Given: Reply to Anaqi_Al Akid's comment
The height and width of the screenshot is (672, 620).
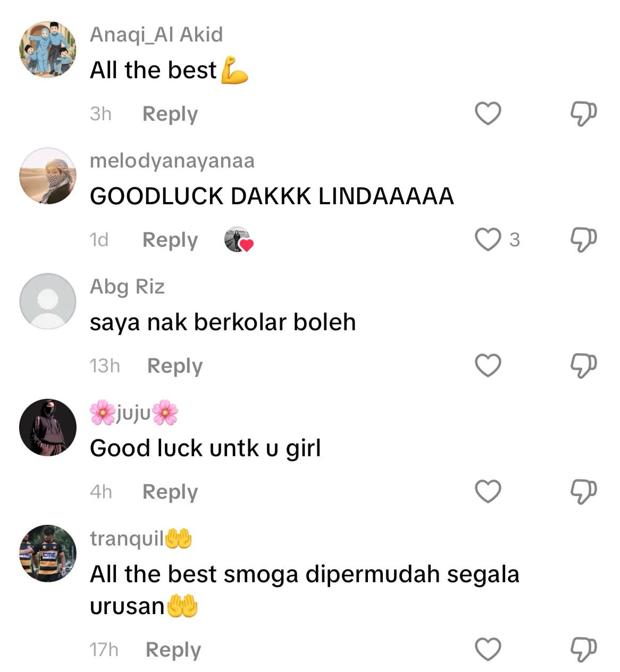Looking at the screenshot, I should 170,114.
